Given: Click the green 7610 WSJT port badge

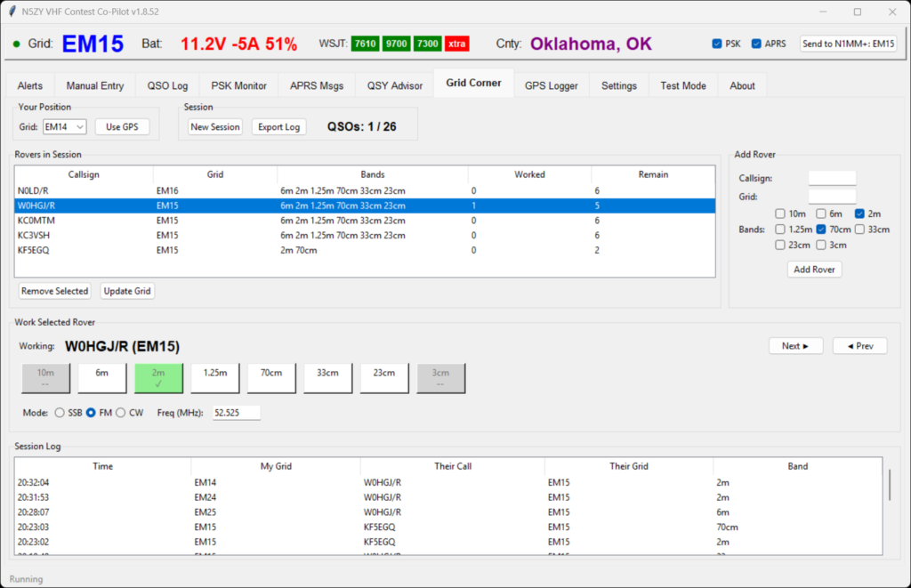Looking at the screenshot, I should (x=365, y=44).
